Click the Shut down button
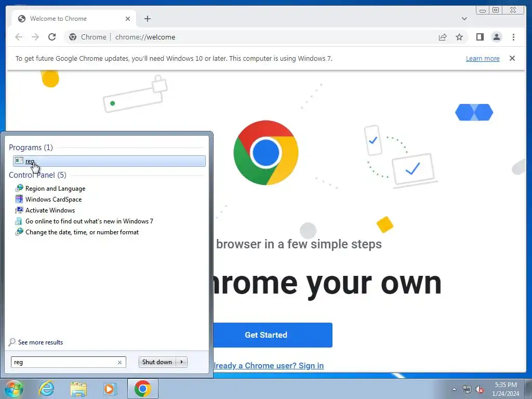Screen dimensions: 532x399 pos(157,362)
